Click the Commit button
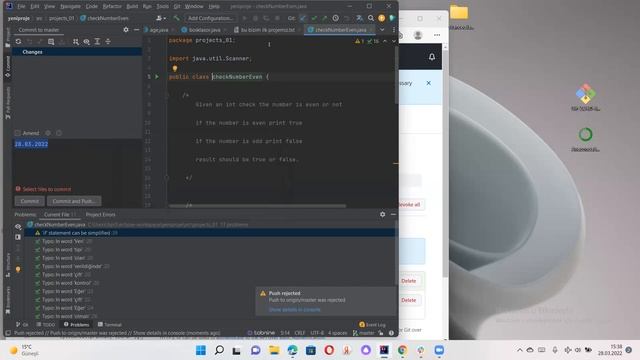Viewport: 640px width, 360px height. pos(29,201)
